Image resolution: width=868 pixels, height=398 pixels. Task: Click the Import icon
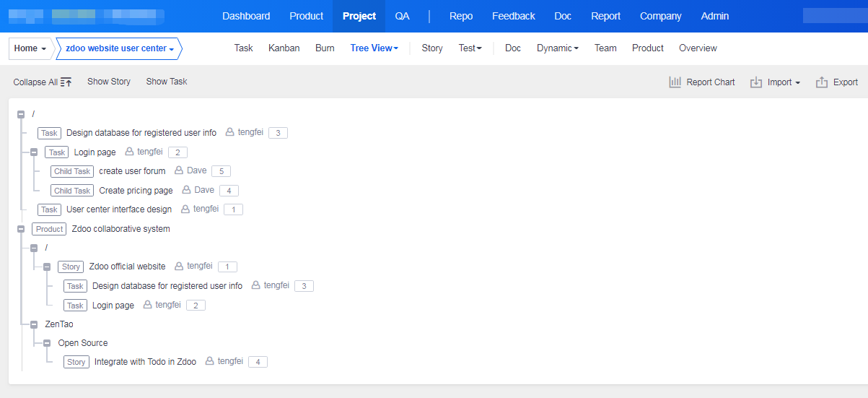[x=756, y=82]
